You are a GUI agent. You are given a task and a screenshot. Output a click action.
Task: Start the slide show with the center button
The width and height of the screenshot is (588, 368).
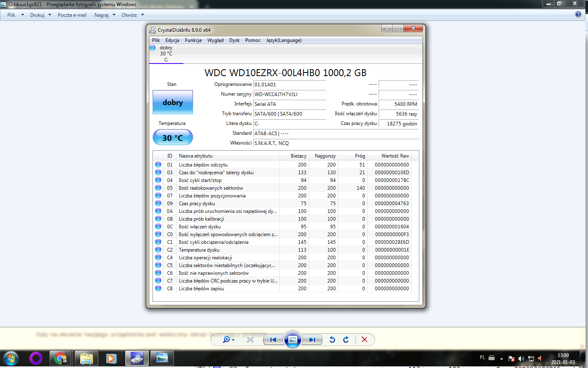point(292,340)
